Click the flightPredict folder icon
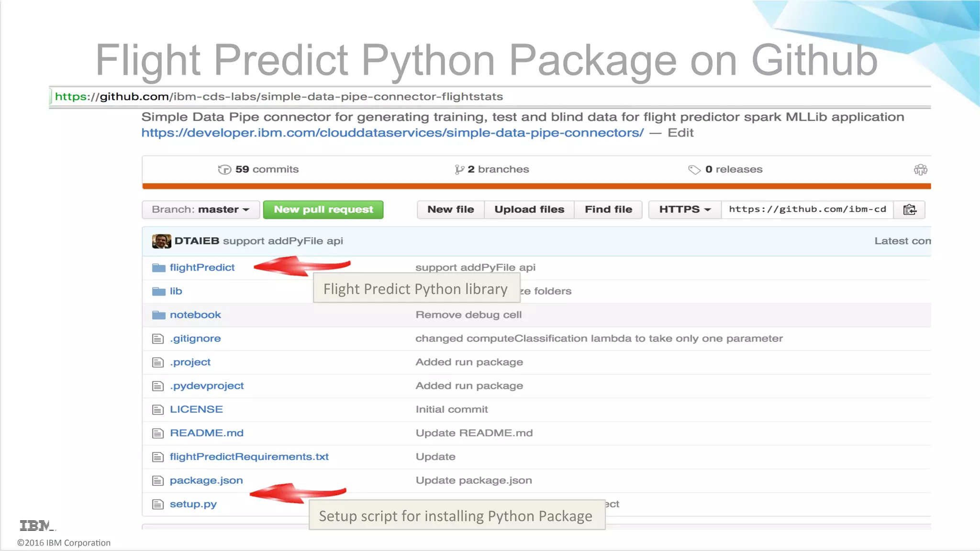 158,268
